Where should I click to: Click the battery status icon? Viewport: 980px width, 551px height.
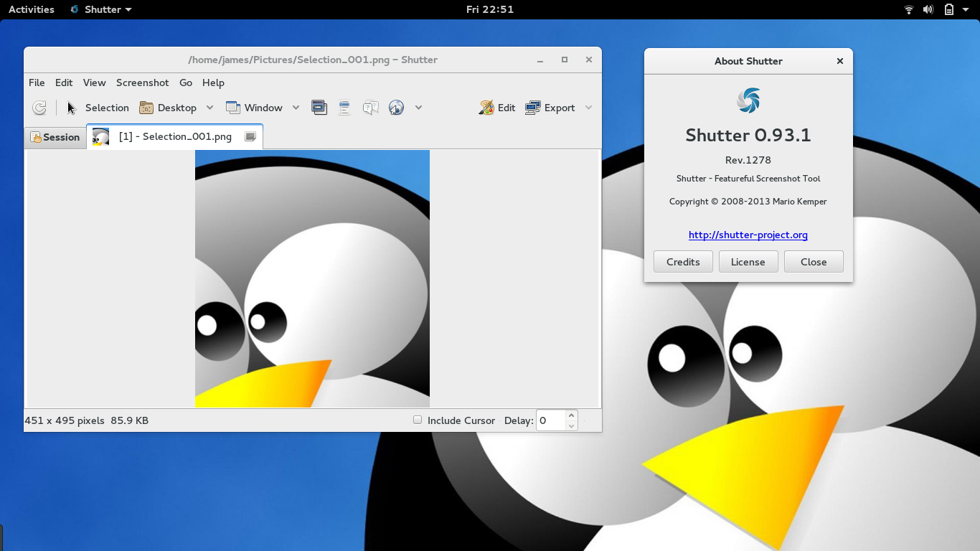point(948,9)
